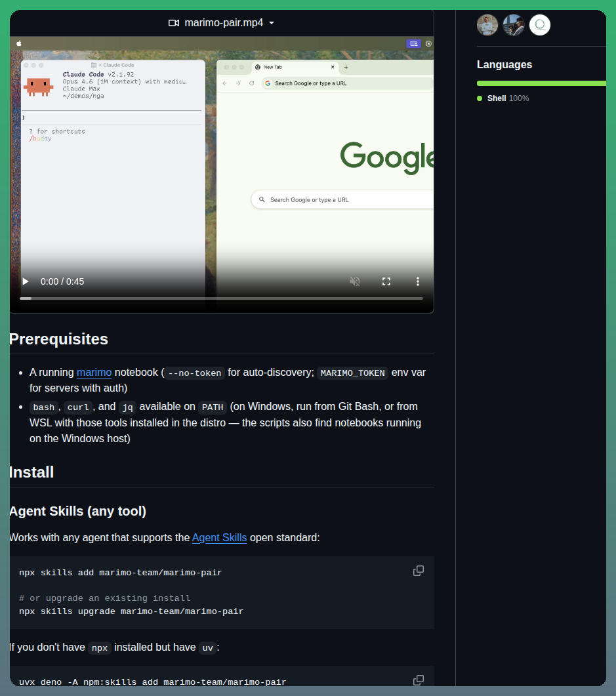Click the npx skills upgrade command line
Viewport: 616px width, 696px height.
click(131, 611)
